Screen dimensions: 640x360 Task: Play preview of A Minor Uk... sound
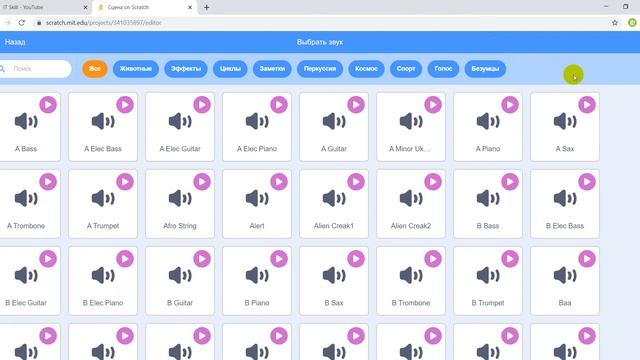coord(433,105)
